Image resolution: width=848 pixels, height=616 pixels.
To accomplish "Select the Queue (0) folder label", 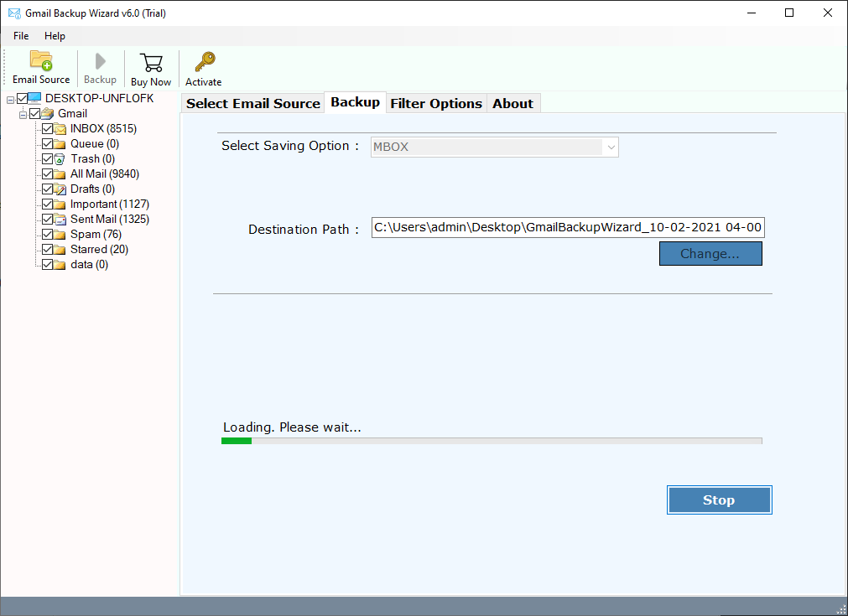I will pyautogui.click(x=95, y=144).
